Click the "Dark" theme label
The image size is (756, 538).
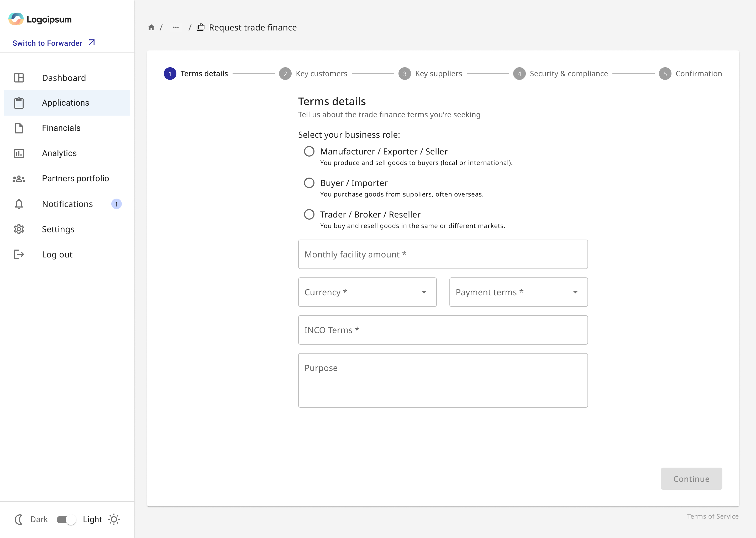(x=39, y=519)
